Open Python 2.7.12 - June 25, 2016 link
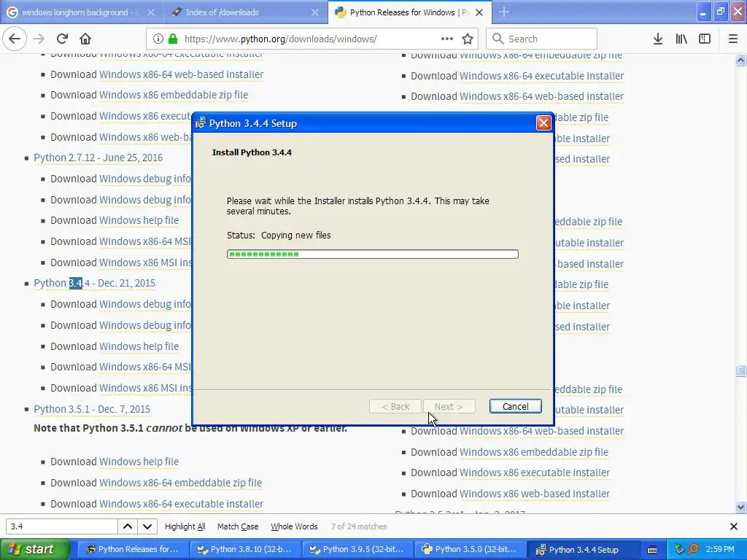This screenshot has height=560, width=747. coord(98,157)
